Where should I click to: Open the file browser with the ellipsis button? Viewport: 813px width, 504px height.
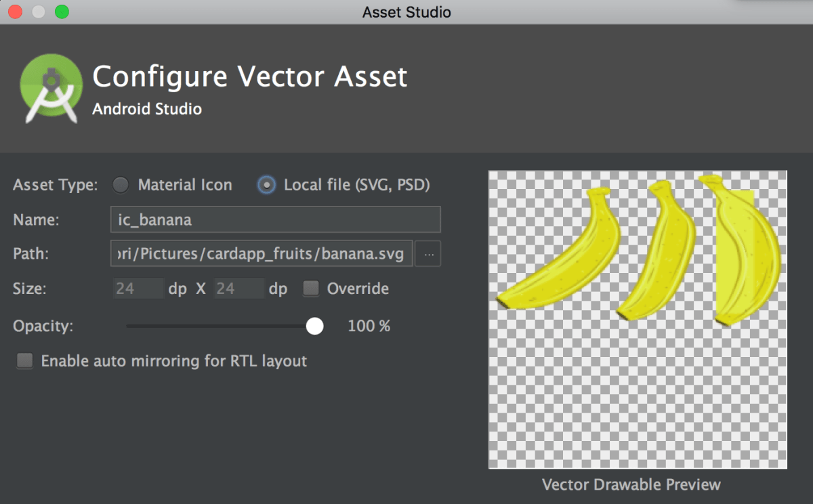[x=428, y=253]
